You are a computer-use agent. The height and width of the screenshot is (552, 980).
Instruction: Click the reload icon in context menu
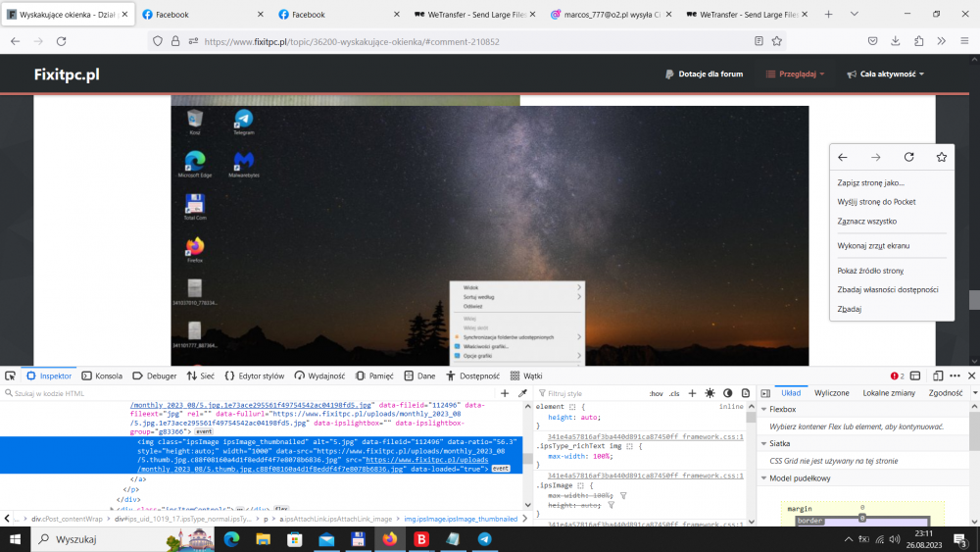coord(908,157)
